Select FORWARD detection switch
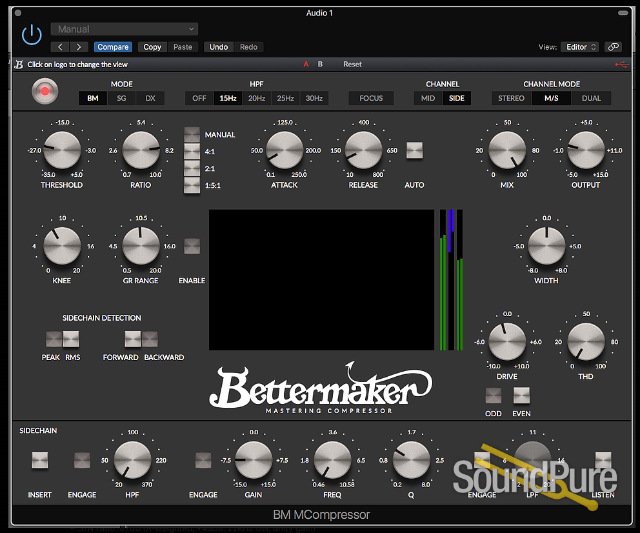Image resolution: width=640 pixels, height=533 pixels. tap(133, 339)
